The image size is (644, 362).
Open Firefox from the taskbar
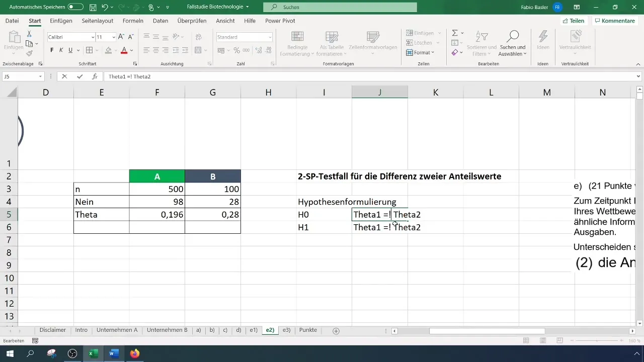pos(134,353)
